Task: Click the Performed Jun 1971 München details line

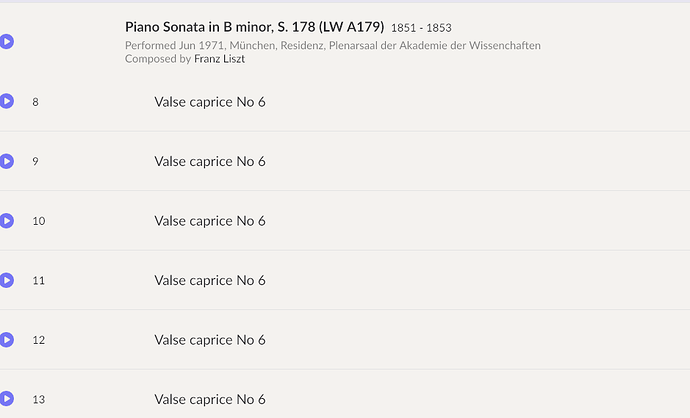Action: pyautogui.click(x=332, y=45)
